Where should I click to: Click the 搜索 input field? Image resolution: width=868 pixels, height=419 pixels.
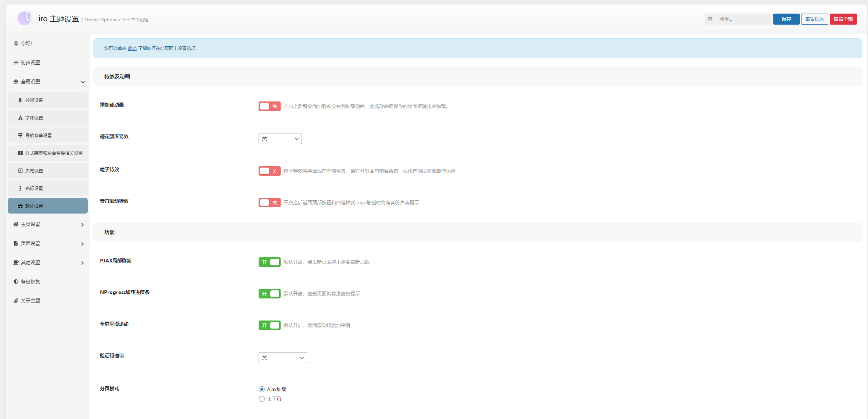(x=743, y=19)
